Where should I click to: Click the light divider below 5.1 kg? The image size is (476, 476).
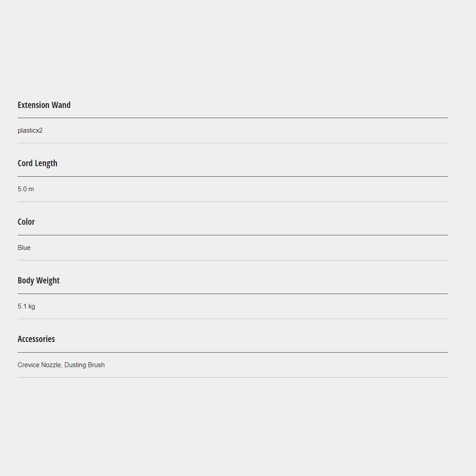[233, 319]
